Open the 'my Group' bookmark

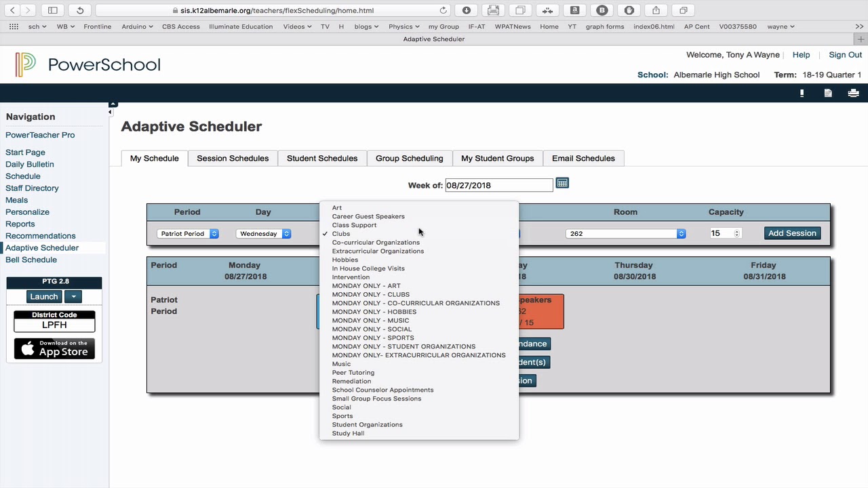pyautogui.click(x=443, y=26)
